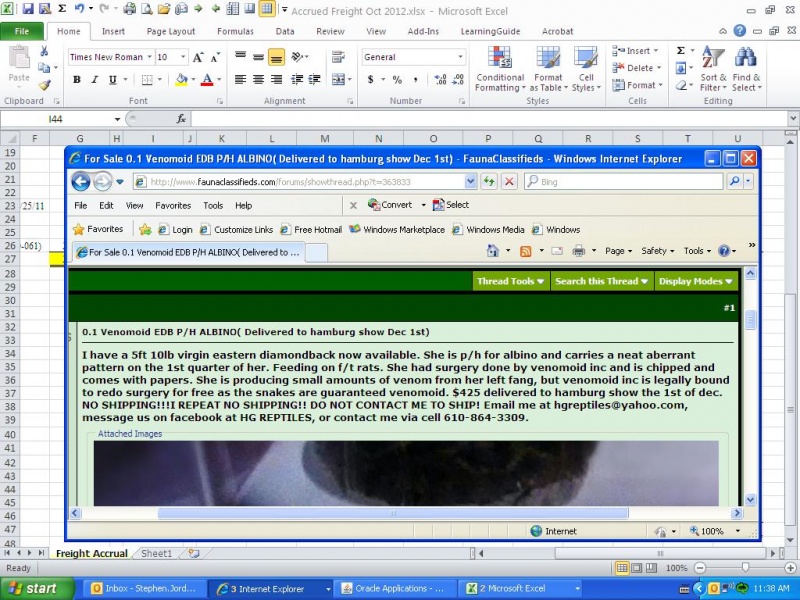Click the Accounting dollar format icon
This screenshot has width=800, height=600.
tap(370, 80)
